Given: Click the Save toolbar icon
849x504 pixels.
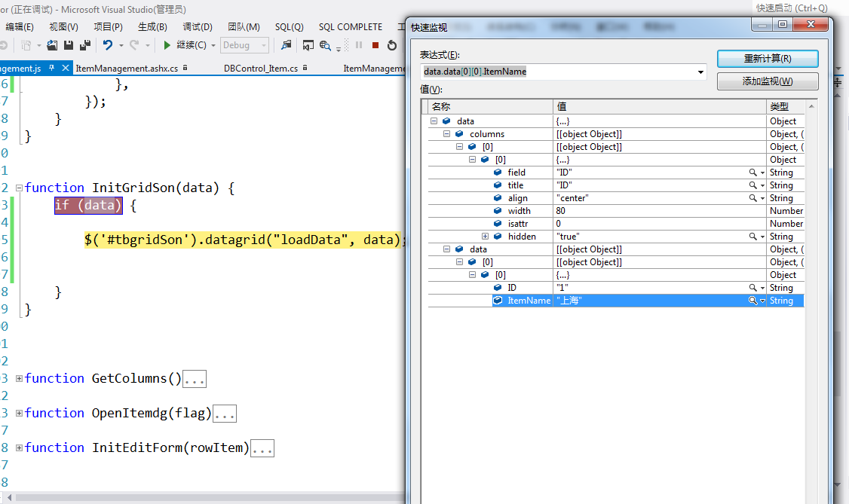Looking at the screenshot, I should [68, 45].
